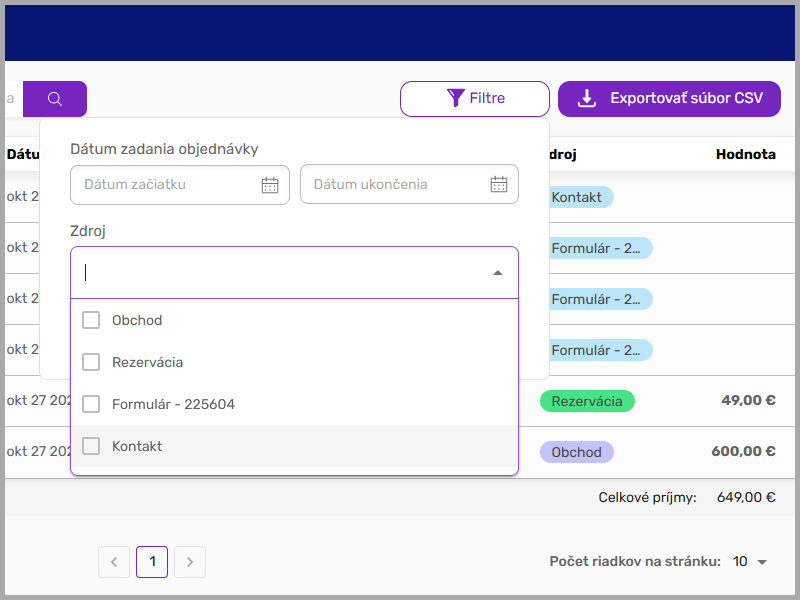
Task: Open the calendar icon for Dátum ukončenia
Action: pyautogui.click(x=498, y=184)
